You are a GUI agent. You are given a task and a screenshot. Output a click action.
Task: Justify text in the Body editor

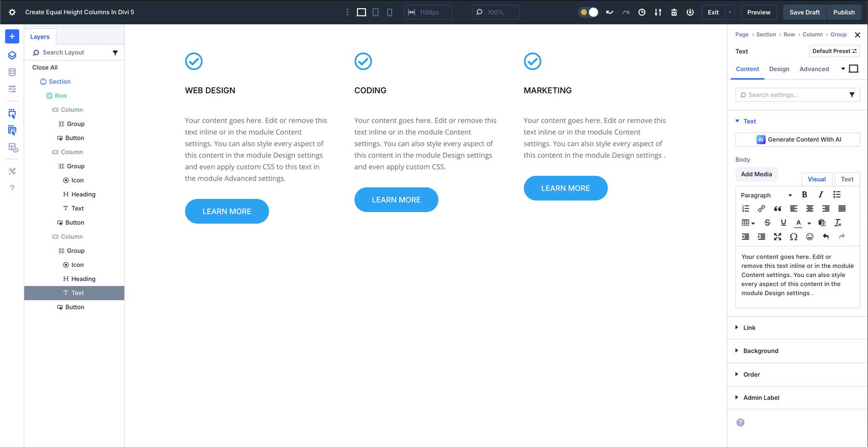[842, 209]
